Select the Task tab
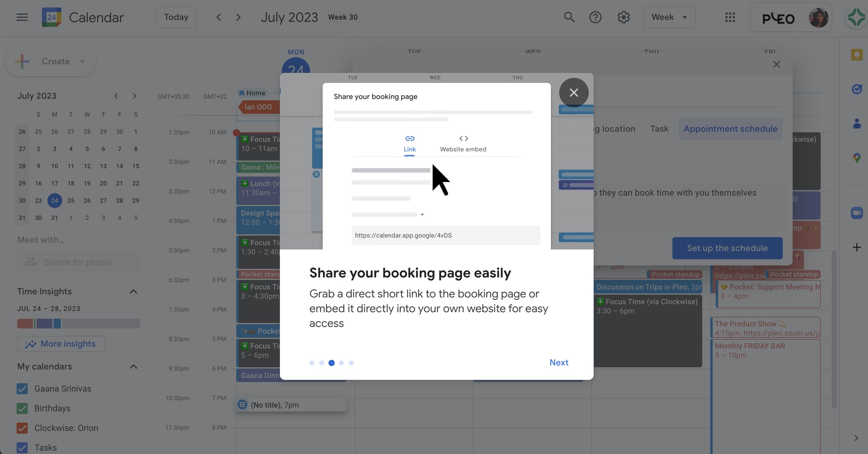The width and height of the screenshot is (868, 454). pyautogui.click(x=659, y=129)
